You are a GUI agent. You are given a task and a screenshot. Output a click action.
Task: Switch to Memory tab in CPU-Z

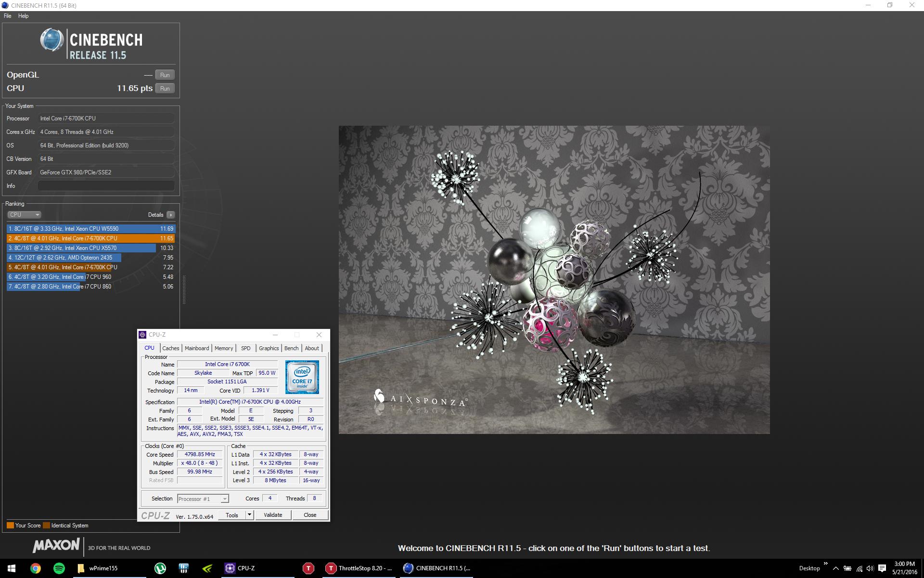click(224, 348)
